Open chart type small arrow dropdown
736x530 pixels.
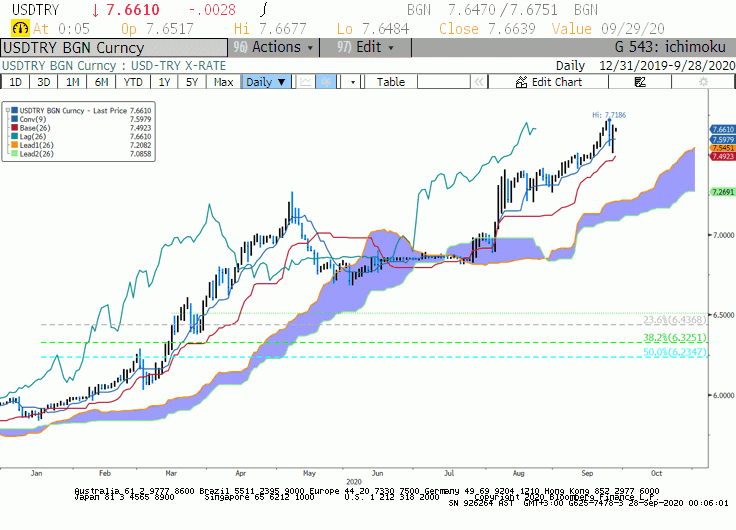click(x=353, y=82)
